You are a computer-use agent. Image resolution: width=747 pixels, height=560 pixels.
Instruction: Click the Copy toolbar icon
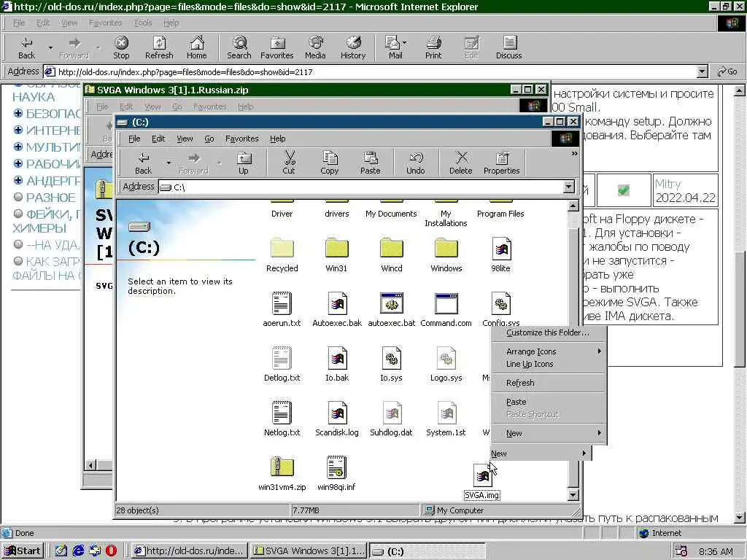(x=330, y=163)
